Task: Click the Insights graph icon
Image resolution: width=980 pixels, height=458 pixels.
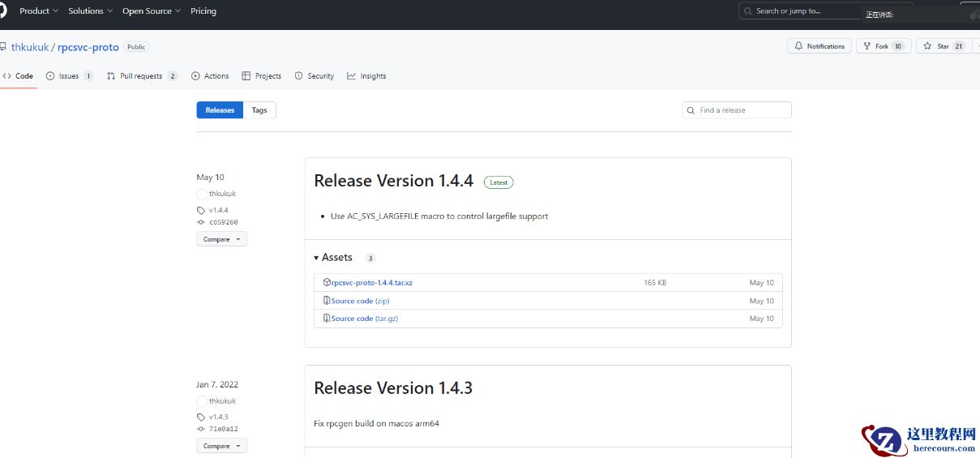Action: [x=352, y=76]
